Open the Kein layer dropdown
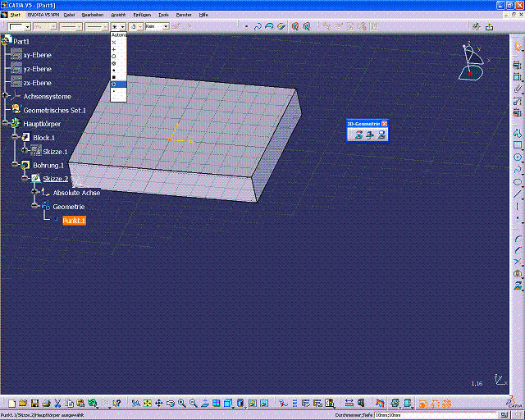 tap(166, 27)
